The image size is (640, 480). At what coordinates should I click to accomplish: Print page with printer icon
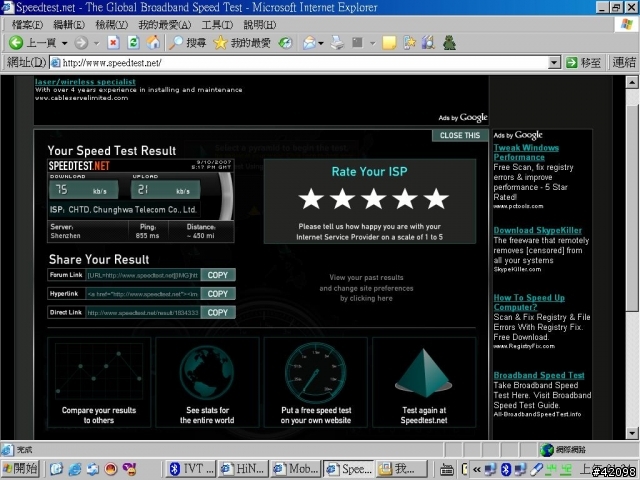tap(337, 42)
